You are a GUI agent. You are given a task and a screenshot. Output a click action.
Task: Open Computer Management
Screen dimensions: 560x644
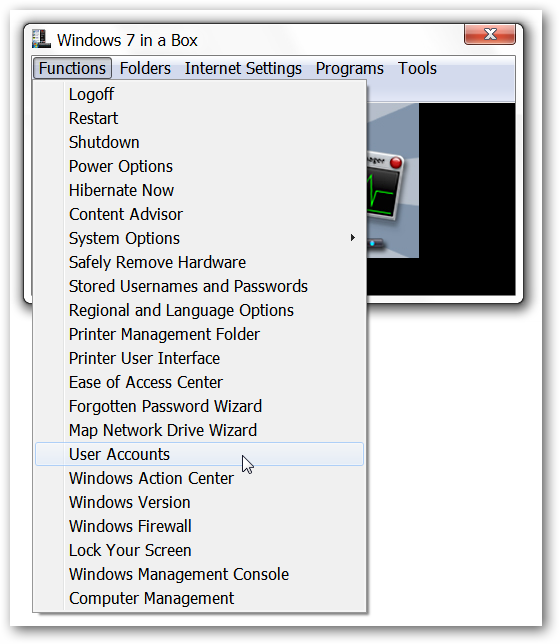(x=199, y=598)
